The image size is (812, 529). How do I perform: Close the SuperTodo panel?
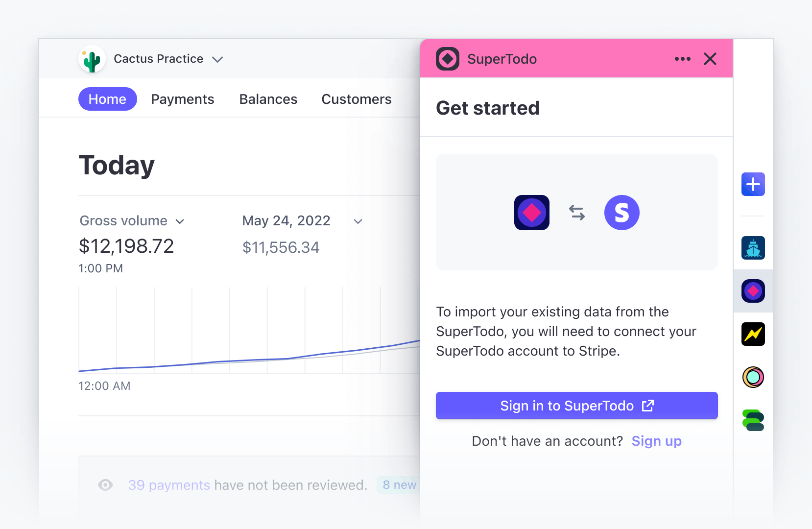(x=710, y=59)
